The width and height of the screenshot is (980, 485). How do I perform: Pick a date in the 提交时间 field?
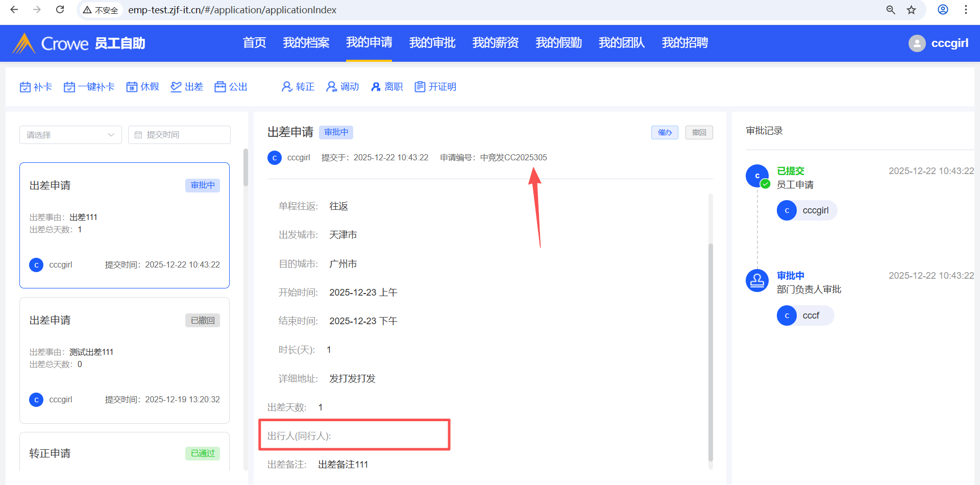click(x=179, y=135)
